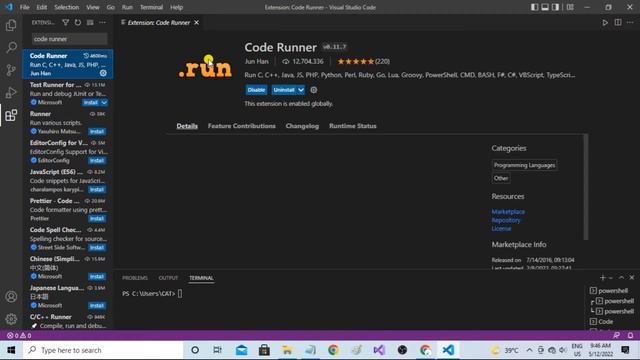The height and width of the screenshot is (360, 640).
Task: Close the terminal panel
Action: point(632,278)
